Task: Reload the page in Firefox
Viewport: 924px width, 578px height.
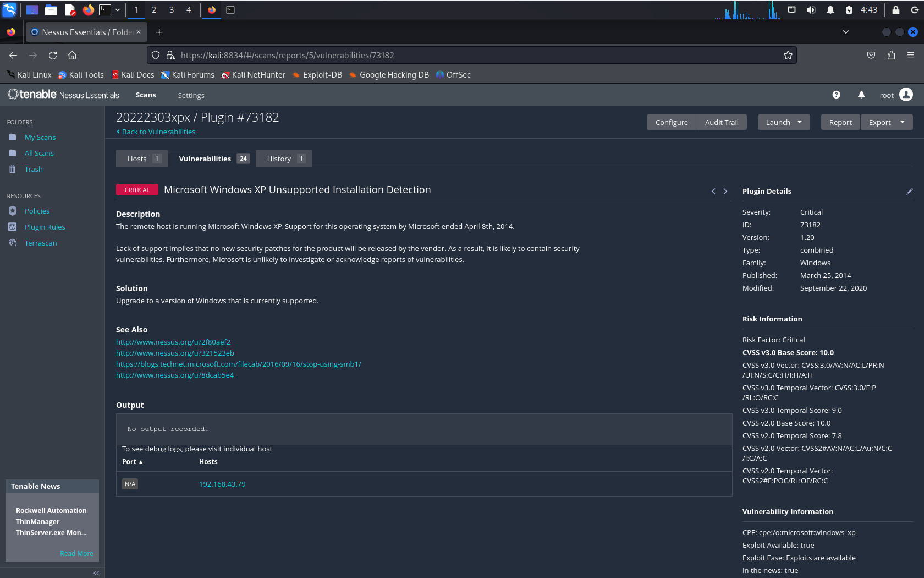Action: pyautogui.click(x=53, y=55)
